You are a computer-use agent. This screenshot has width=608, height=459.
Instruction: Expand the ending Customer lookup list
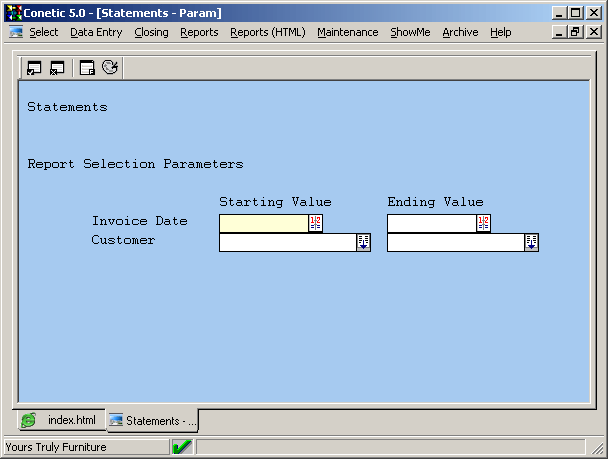pyautogui.click(x=531, y=242)
